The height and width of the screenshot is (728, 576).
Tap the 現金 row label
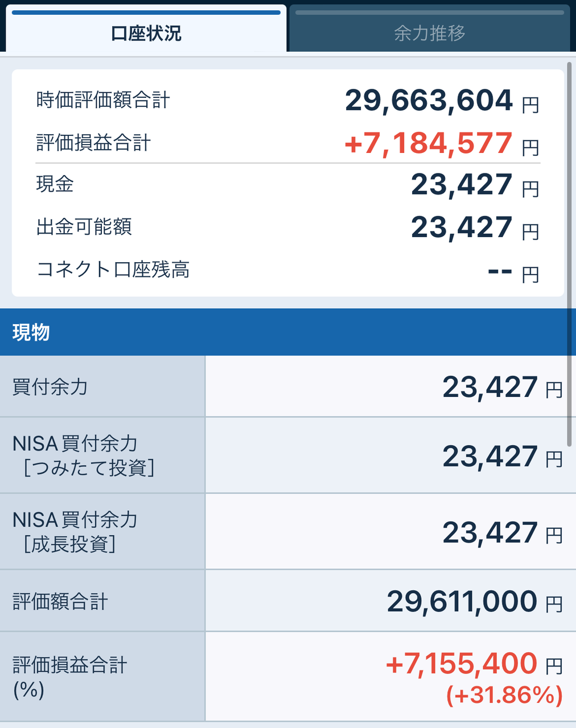(x=55, y=184)
